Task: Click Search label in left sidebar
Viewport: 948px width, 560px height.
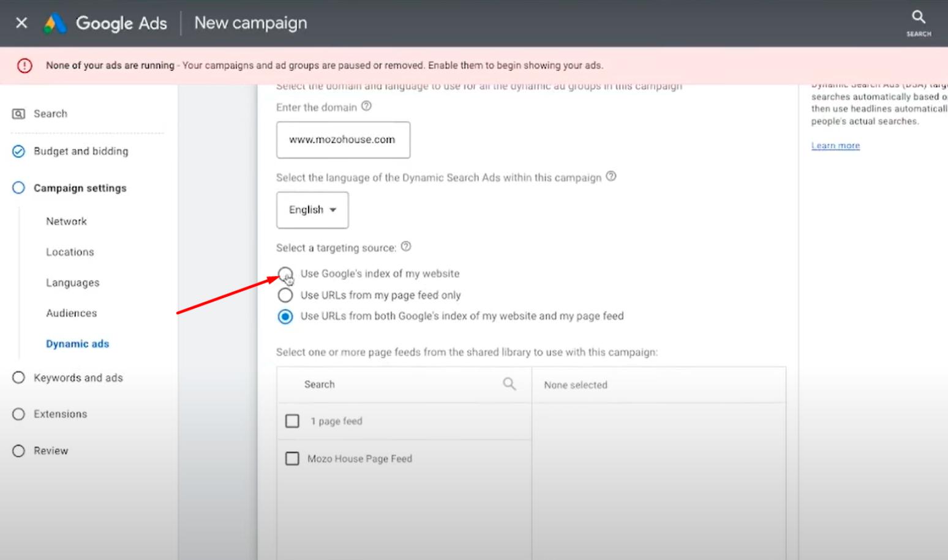Action: pyautogui.click(x=50, y=114)
